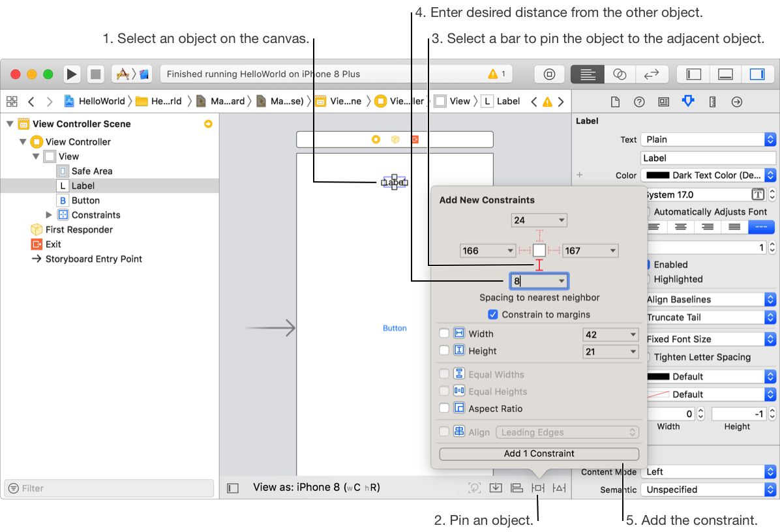Enable the Height constraint checkbox
The width and height of the screenshot is (780, 532).
coord(444,350)
